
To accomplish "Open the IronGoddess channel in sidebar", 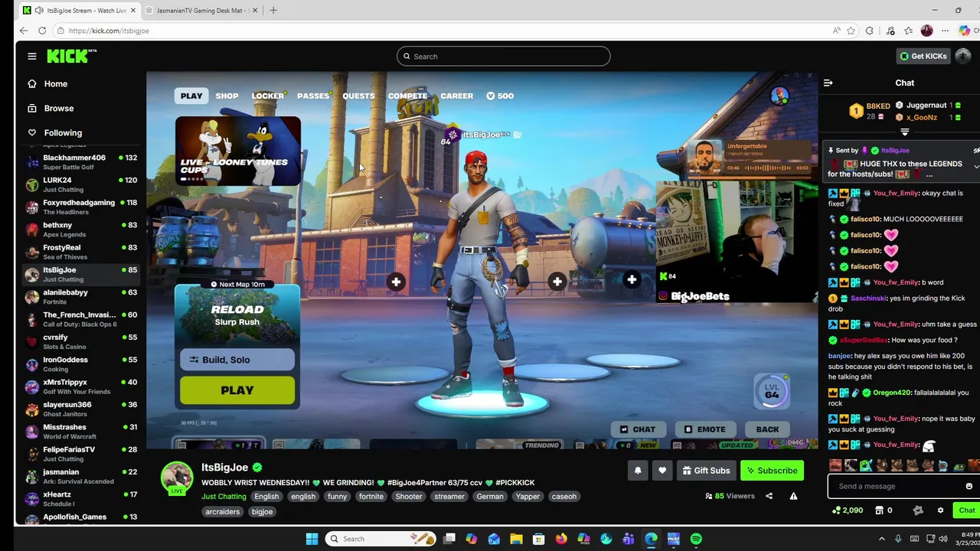I will [81, 364].
